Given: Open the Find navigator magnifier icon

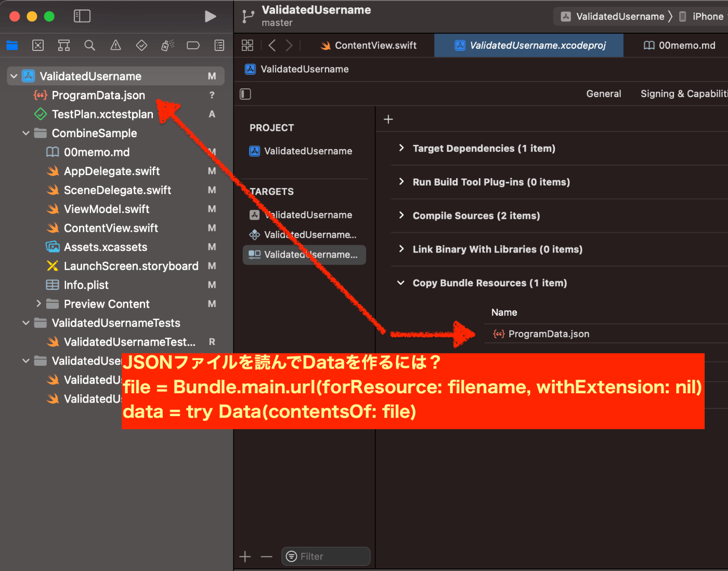Looking at the screenshot, I should click(x=89, y=45).
